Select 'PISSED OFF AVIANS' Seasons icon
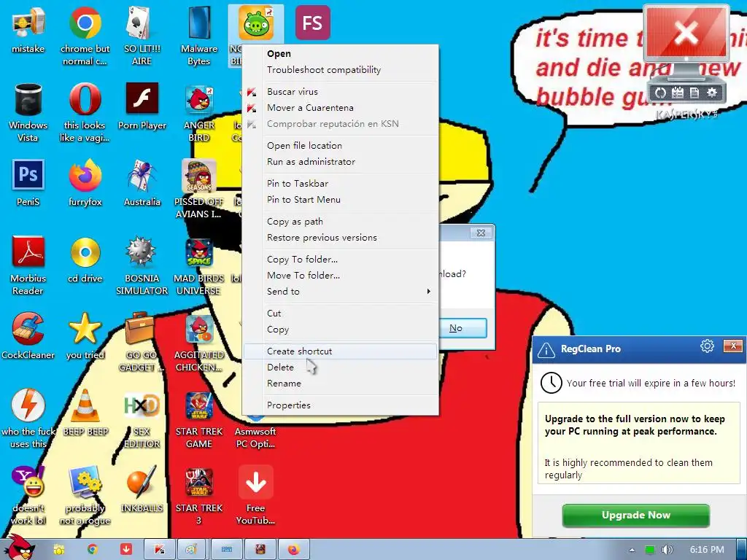 click(x=198, y=190)
